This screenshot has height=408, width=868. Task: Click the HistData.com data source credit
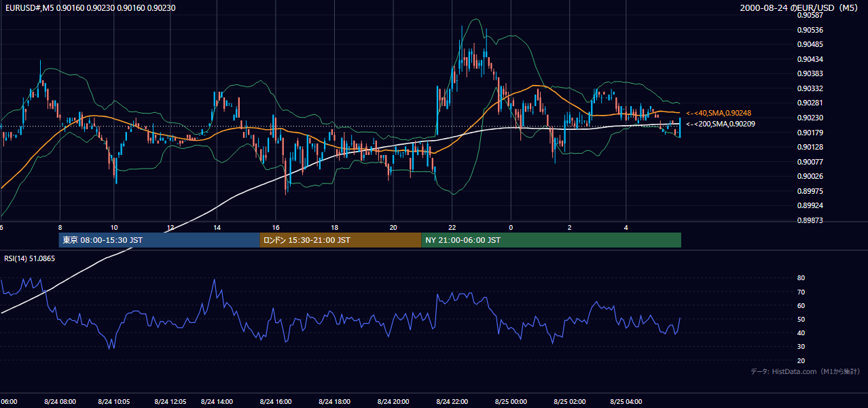tap(806, 371)
